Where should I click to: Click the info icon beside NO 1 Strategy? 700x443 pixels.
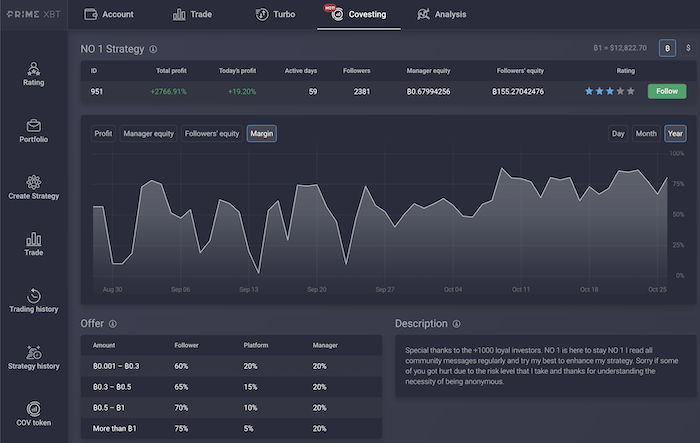click(x=153, y=49)
